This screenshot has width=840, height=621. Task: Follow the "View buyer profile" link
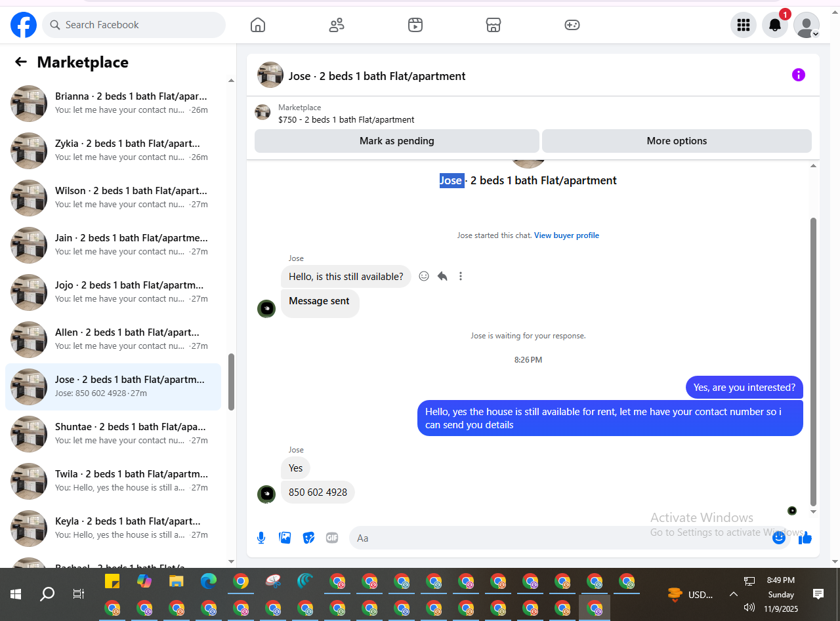point(566,235)
